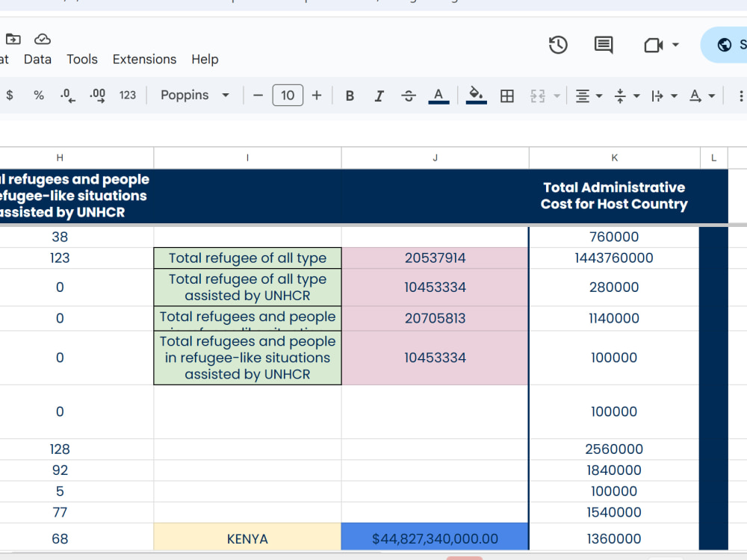Viewport: 747px width, 560px height.
Task: Open version history clock icon
Action: point(558,46)
